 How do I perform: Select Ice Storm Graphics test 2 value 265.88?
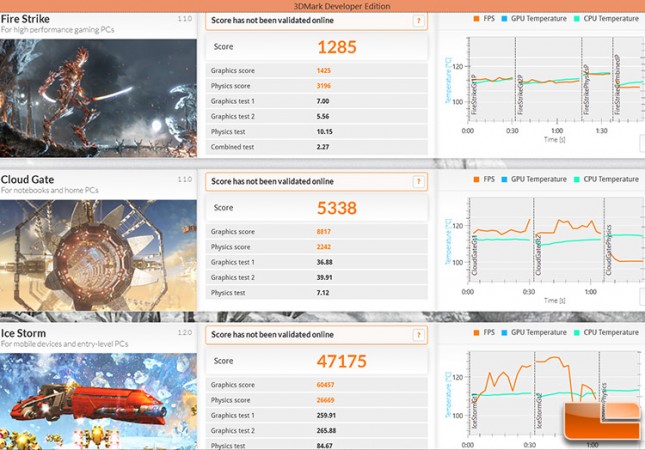pos(326,431)
